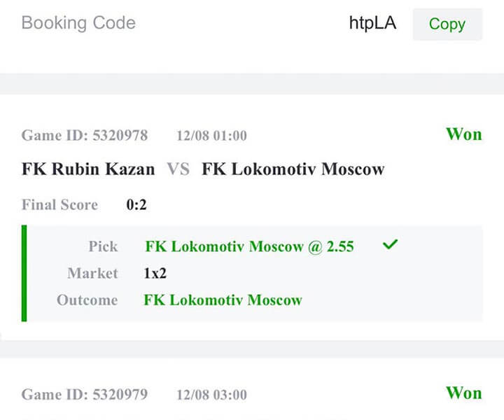Click the 12/08 01:00 match time
504x420 pixels.
(x=211, y=136)
